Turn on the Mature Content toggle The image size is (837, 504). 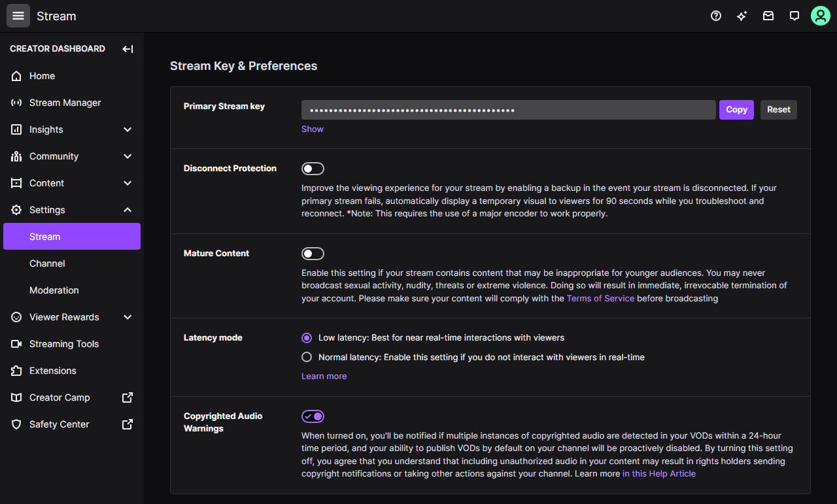(313, 254)
